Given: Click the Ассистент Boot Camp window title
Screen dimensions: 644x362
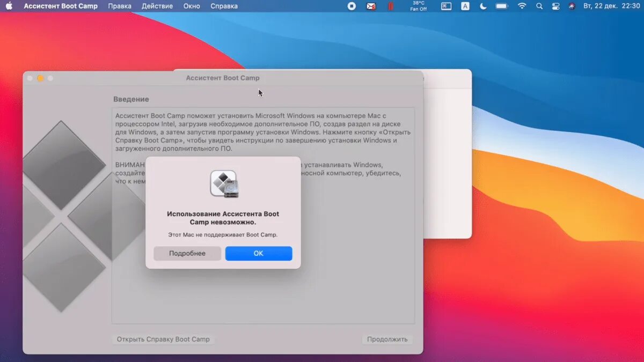Looking at the screenshot, I should [x=223, y=78].
